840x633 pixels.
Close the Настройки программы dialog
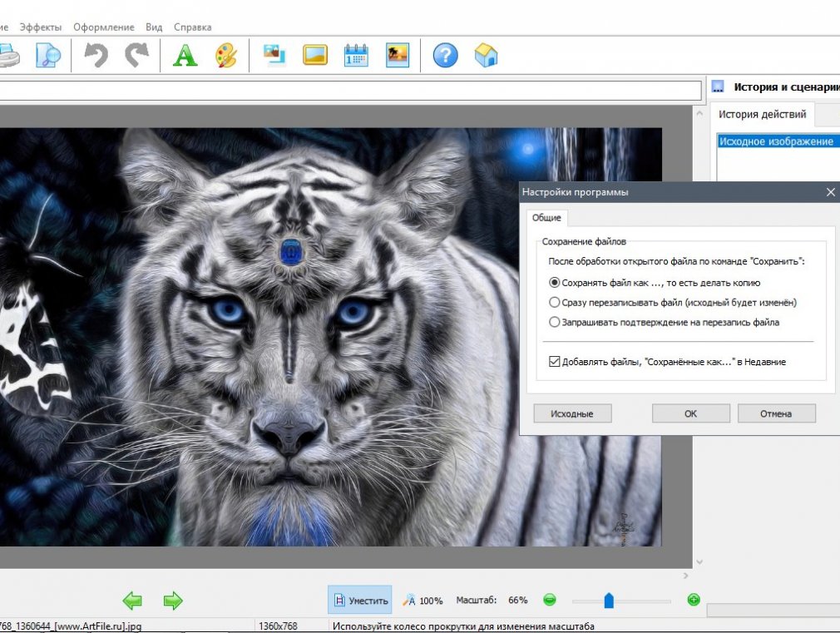(830, 192)
